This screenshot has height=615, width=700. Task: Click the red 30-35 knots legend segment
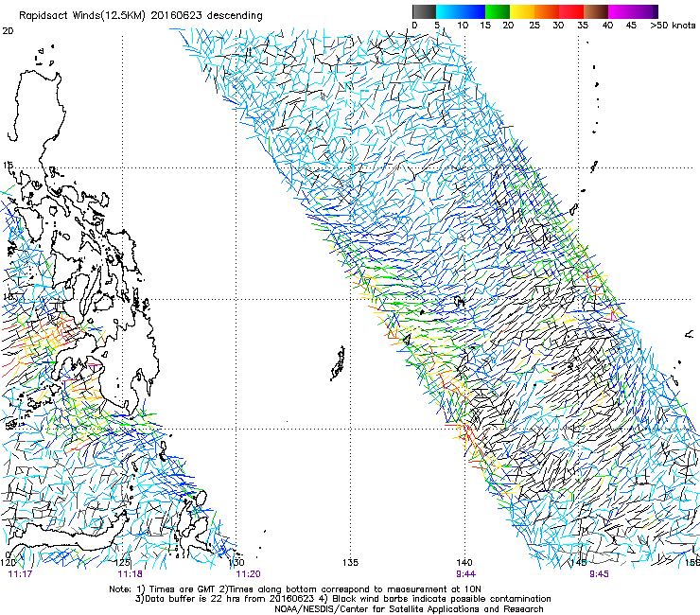click(x=571, y=11)
